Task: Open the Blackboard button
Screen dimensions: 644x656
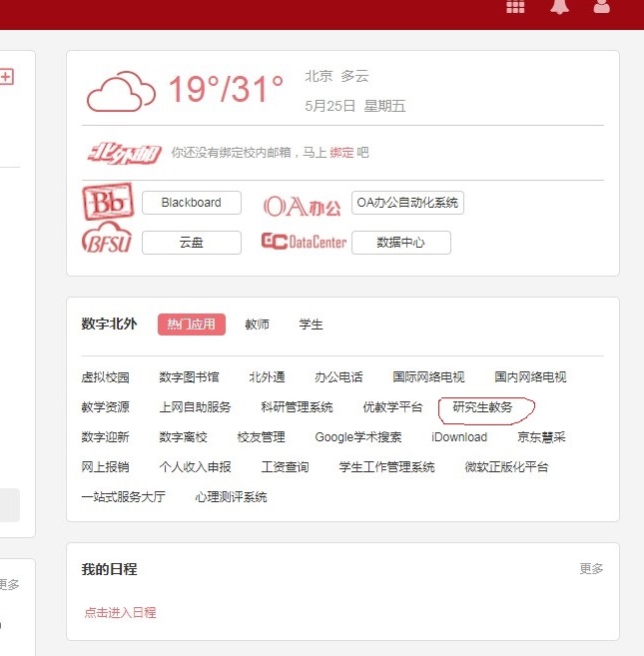Action: tap(192, 203)
